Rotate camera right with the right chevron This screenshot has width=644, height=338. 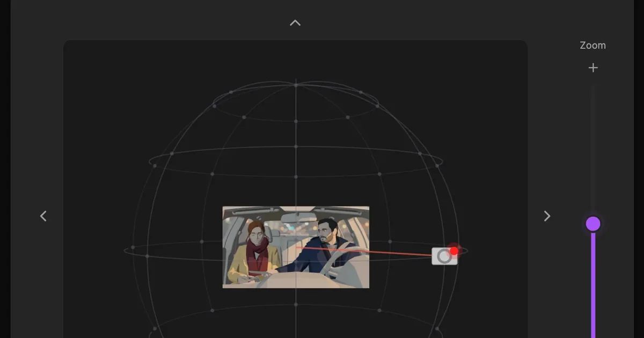[x=547, y=216]
